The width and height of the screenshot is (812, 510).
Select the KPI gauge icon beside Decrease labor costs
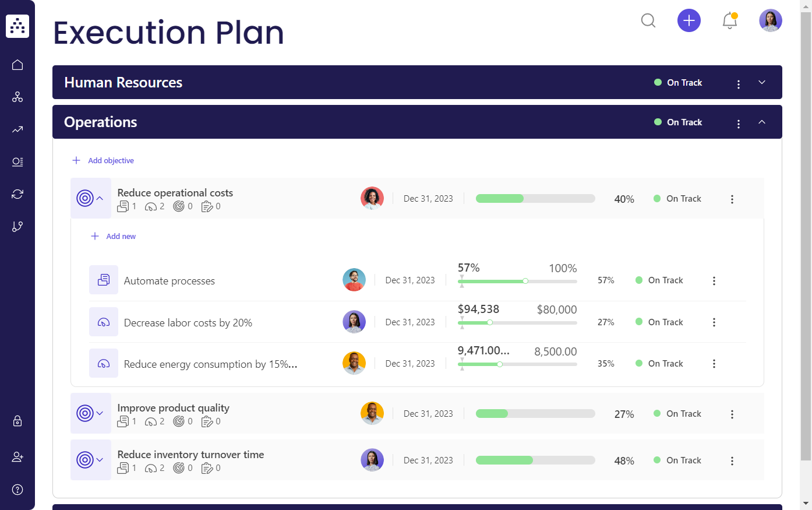[104, 322]
